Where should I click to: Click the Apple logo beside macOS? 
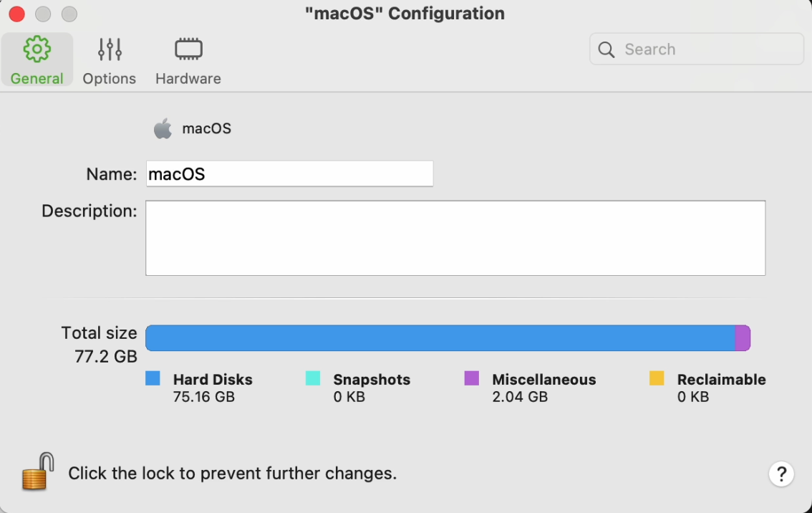point(163,129)
